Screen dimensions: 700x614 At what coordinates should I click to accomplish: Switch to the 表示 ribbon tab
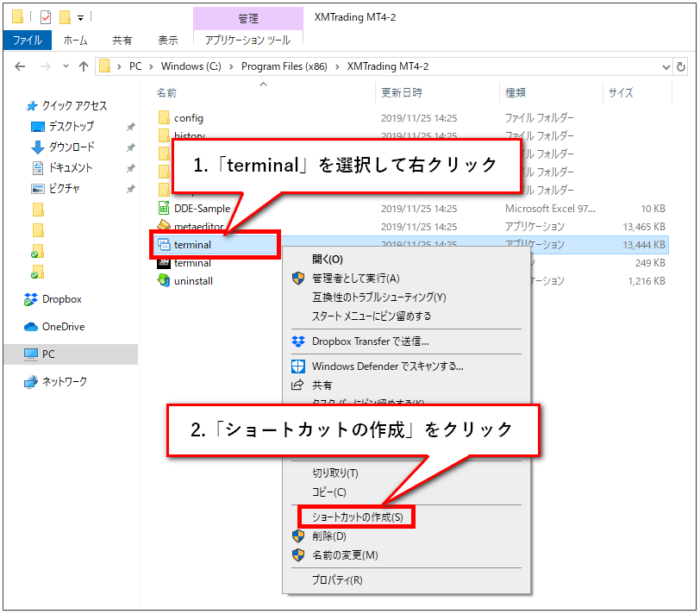(x=168, y=41)
